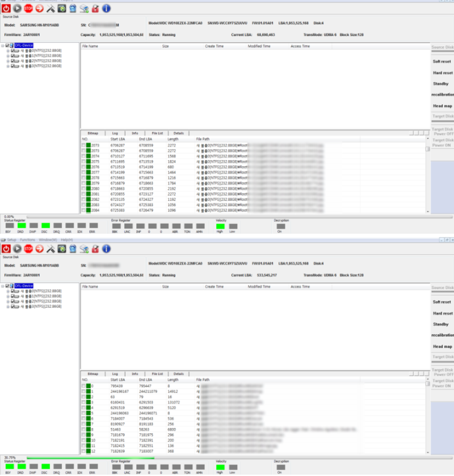
Task: Open Functions menu in bottom window
Action: pos(28,240)
